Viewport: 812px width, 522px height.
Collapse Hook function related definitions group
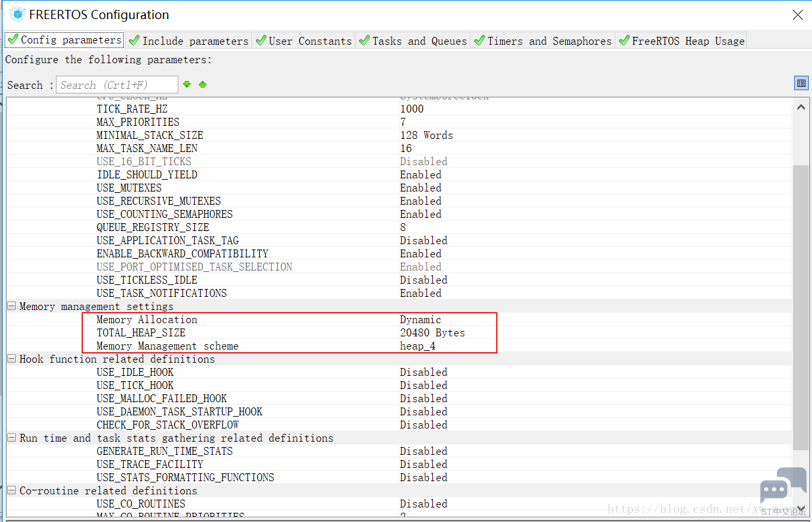(x=12, y=359)
